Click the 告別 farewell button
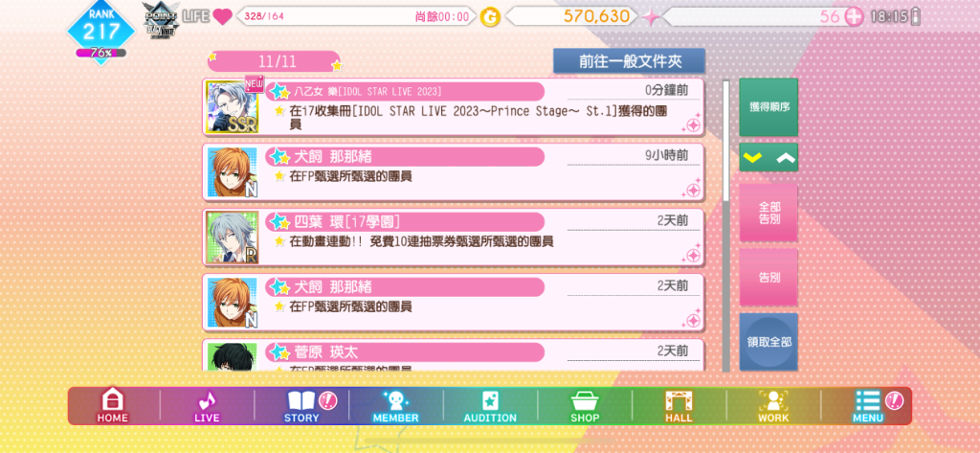 point(768,277)
